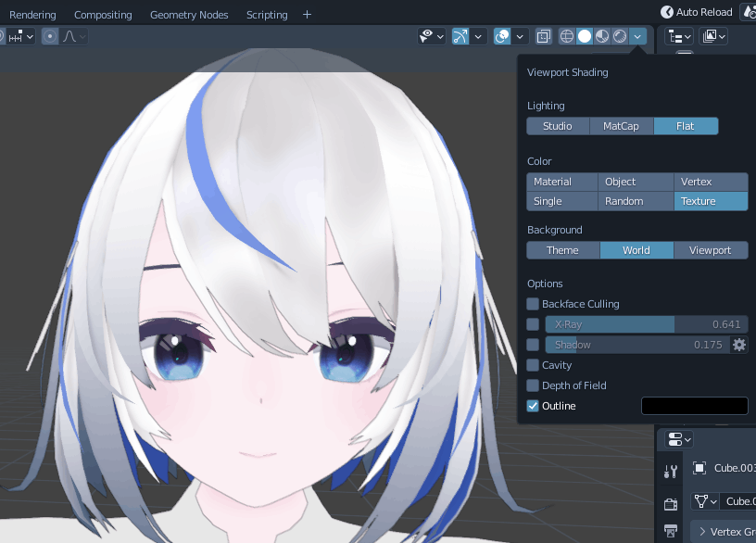Set background to Theme

click(x=563, y=250)
